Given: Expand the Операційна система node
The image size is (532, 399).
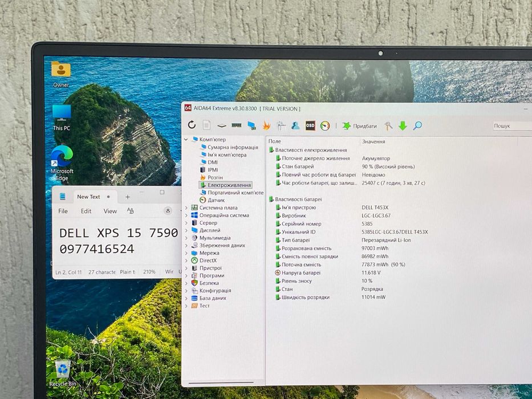Looking at the screenshot, I should coord(186,215).
